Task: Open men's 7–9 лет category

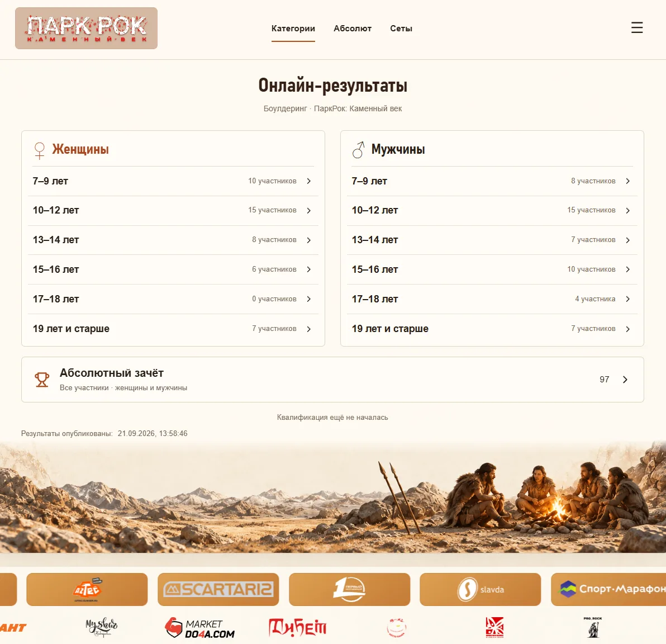Action: (x=492, y=181)
